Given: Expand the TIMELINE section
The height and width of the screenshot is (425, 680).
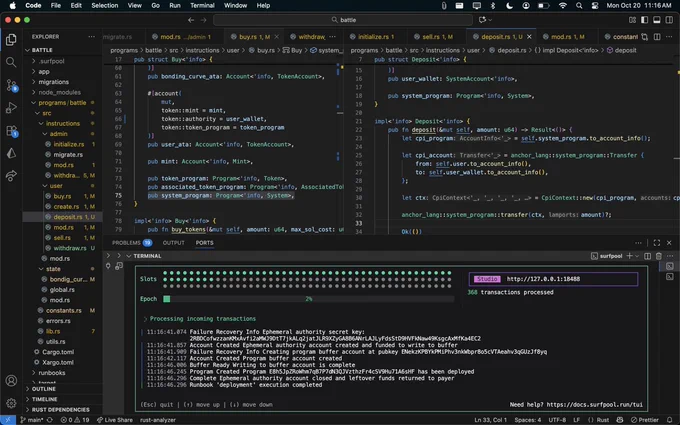Looking at the screenshot, I should point(44,399).
